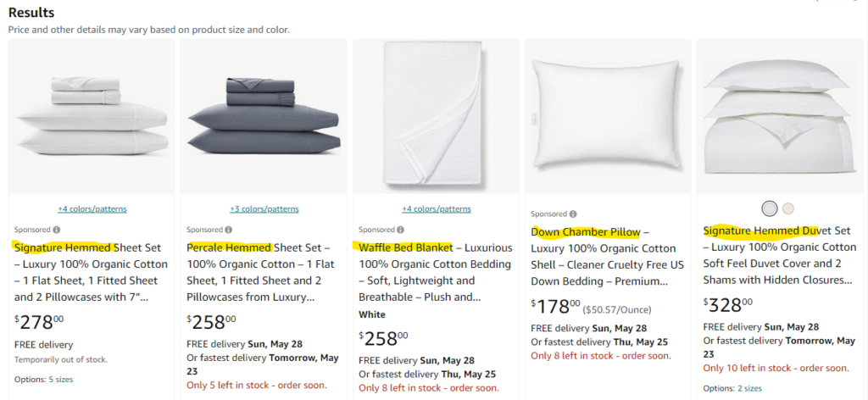Open +4 colors/patterns under the white sheet set

point(92,209)
